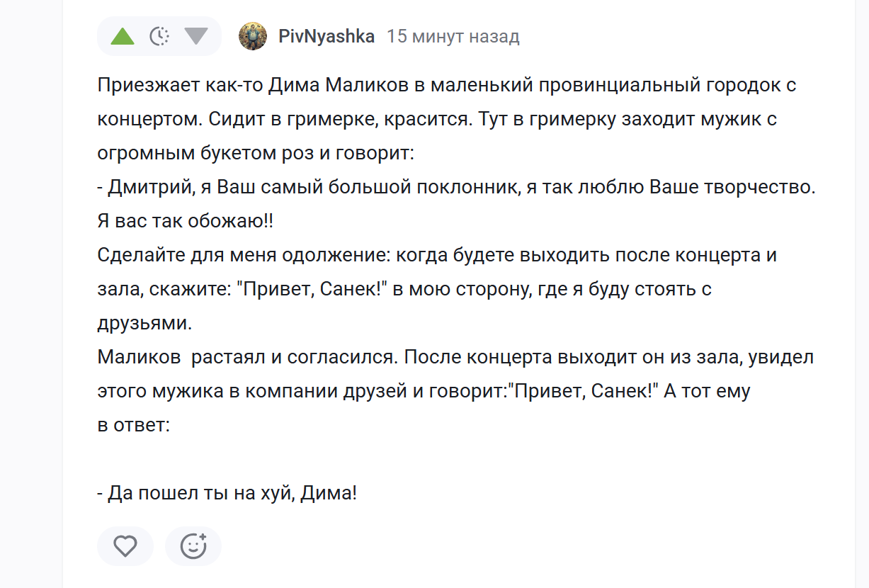
Task: Click the final punchline line ending "Дима!"
Action: 227,493
